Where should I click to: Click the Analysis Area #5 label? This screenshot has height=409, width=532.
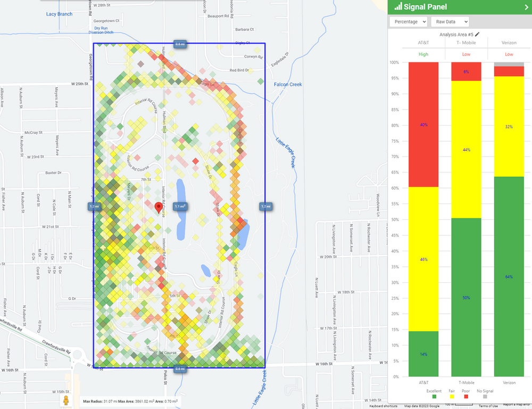tap(456, 34)
